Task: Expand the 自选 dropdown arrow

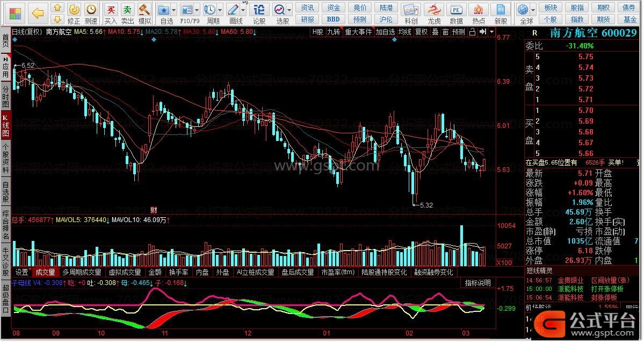Action: pos(174,10)
